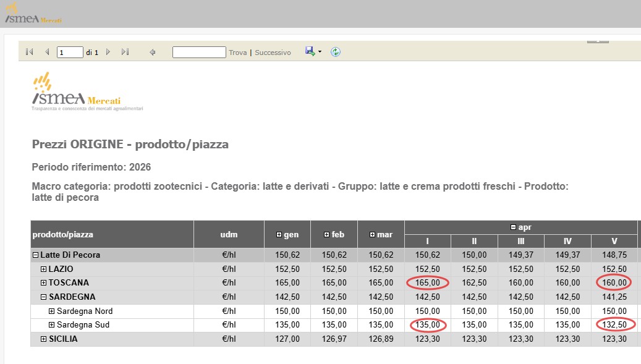
Task: Click week II header under apr
Action: [x=474, y=241]
